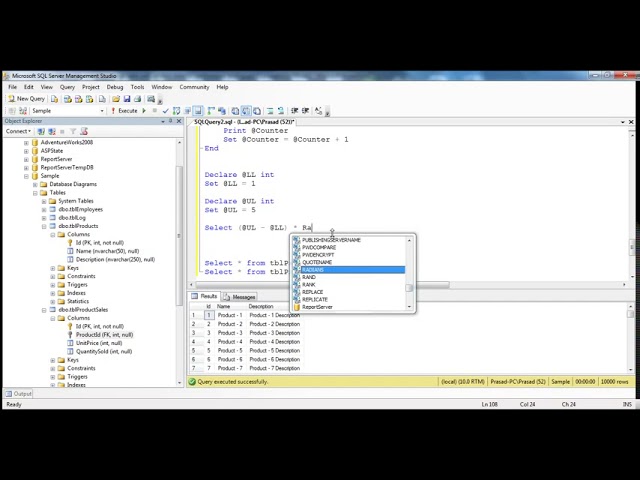Open an Analysis Services MDX Query
This screenshot has height=480, width=640.
68,99
